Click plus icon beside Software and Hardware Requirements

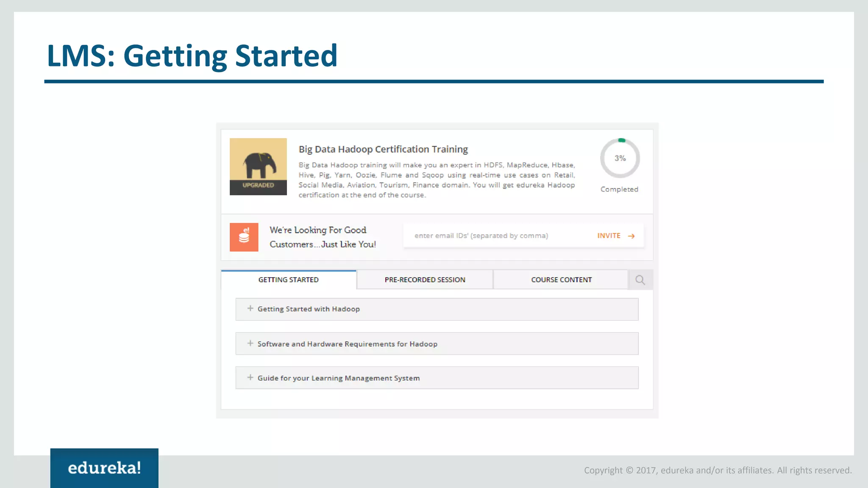tap(250, 343)
